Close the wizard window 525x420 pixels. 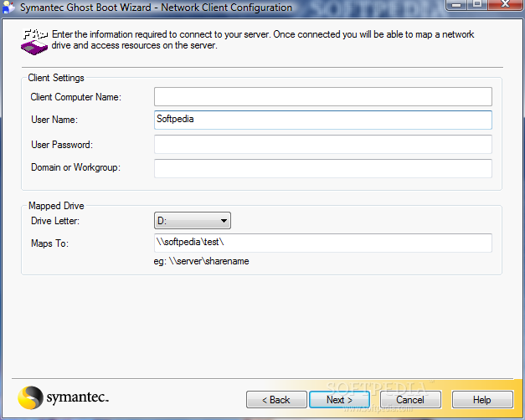[505, 5]
